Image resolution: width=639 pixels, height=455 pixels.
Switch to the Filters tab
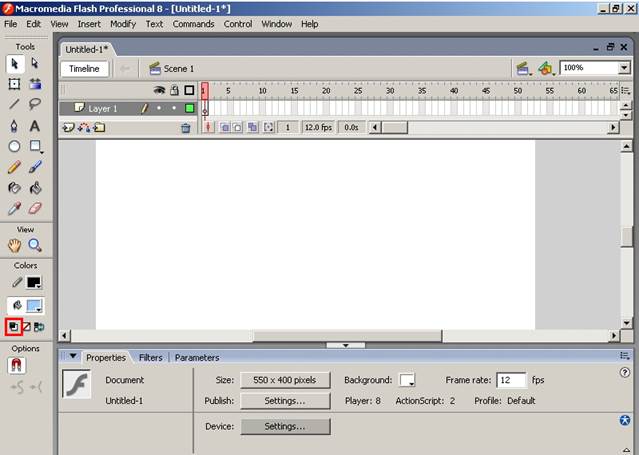point(150,358)
